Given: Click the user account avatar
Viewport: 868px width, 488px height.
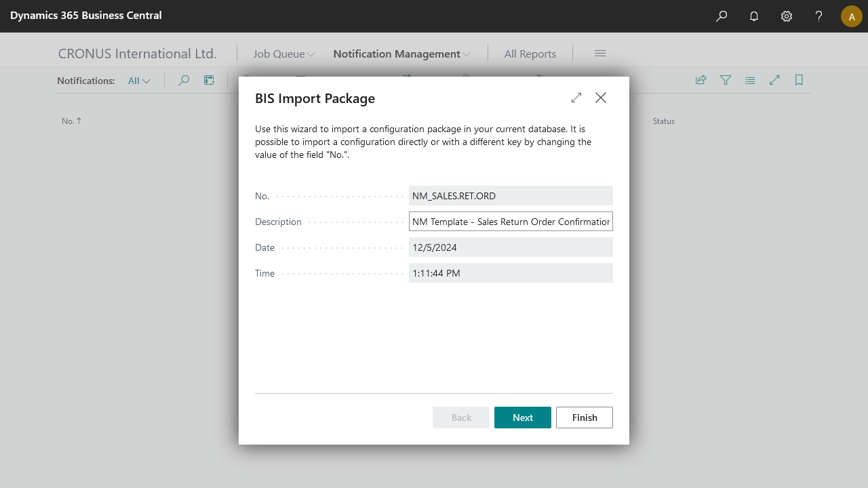Looking at the screenshot, I should [852, 16].
